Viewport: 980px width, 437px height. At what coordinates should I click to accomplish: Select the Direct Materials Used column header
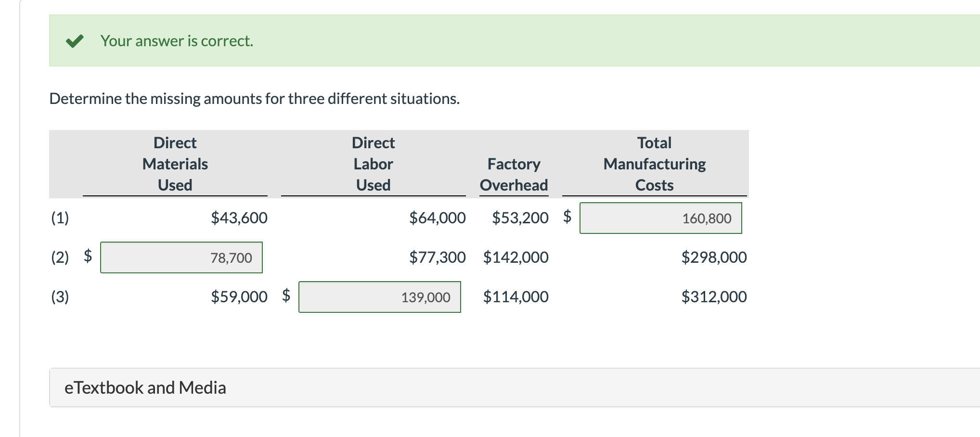[x=175, y=164]
